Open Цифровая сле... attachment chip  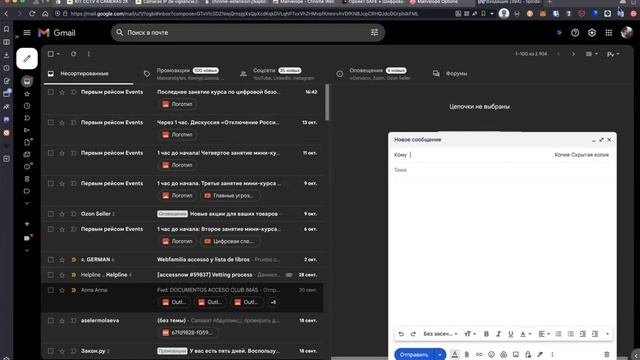click(230, 241)
